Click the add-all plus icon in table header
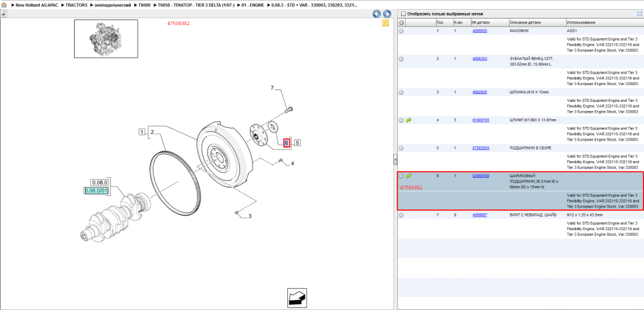 tap(402, 23)
